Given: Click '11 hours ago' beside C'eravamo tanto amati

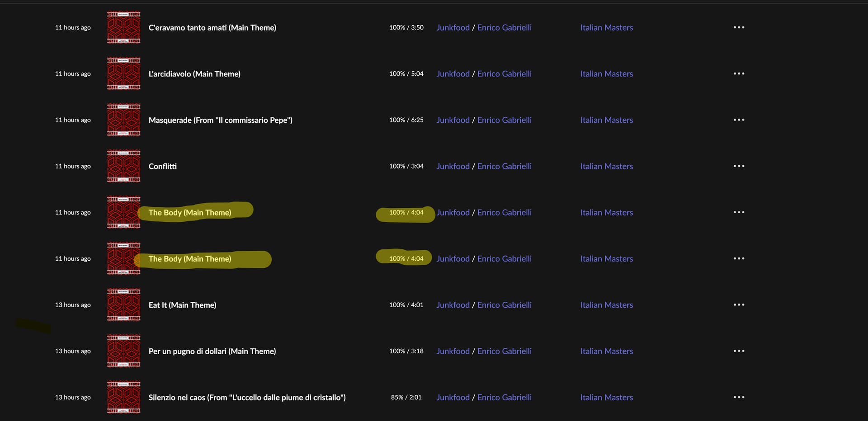Looking at the screenshot, I should 73,28.
